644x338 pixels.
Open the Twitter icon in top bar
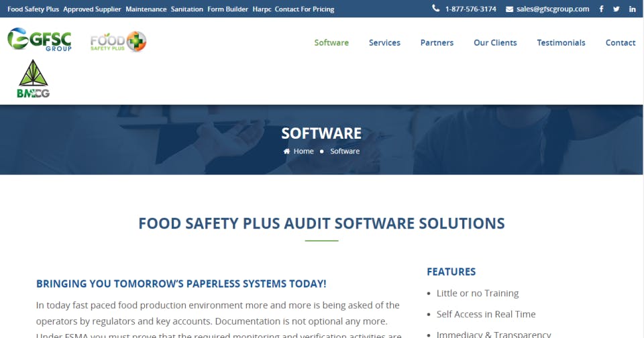click(x=616, y=9)
